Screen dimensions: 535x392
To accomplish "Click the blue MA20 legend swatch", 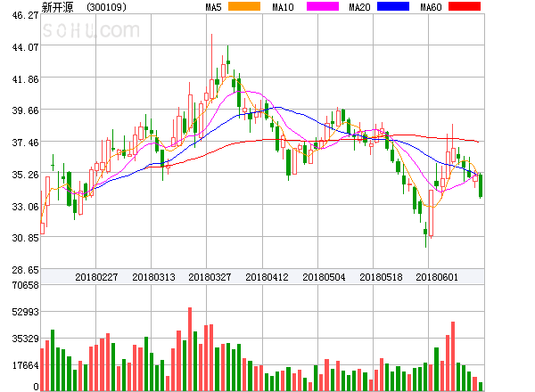I will coord(393,6).
